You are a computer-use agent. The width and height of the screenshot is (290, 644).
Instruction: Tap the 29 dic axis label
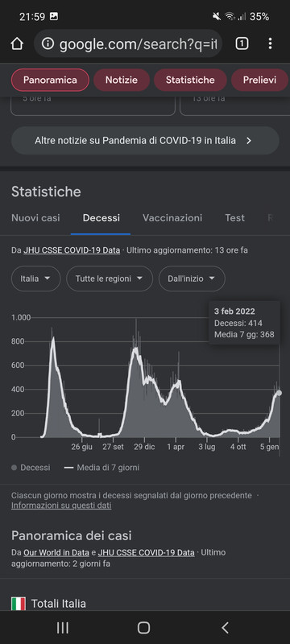tap(144, 447)
